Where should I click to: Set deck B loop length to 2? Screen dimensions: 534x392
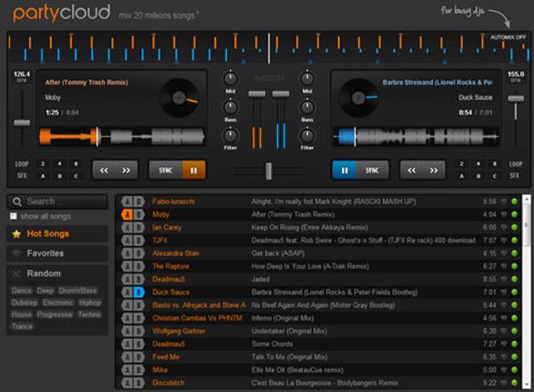(x=461, y=163)
